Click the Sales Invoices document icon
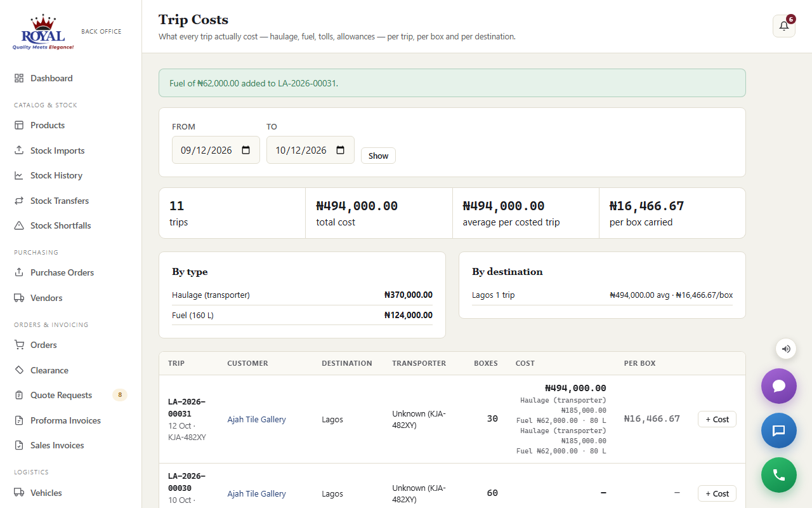The width and height of the screenshot is (812, 508). pos(19,445)
